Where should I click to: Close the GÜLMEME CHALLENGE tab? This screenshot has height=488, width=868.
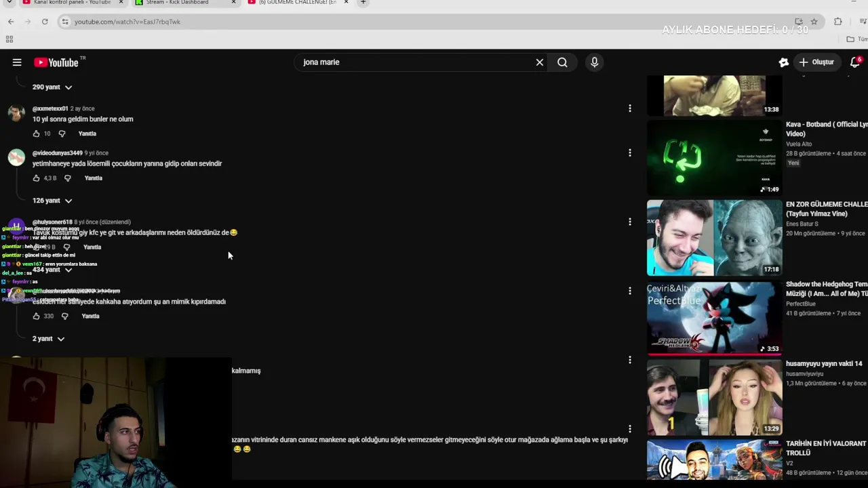346,3
